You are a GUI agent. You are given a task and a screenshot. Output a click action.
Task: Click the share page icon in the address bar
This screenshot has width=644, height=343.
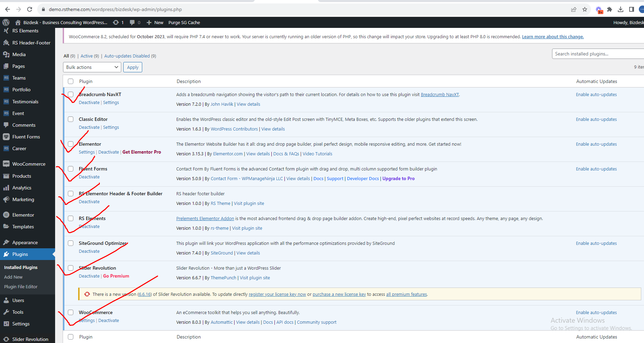click(574, 9)
